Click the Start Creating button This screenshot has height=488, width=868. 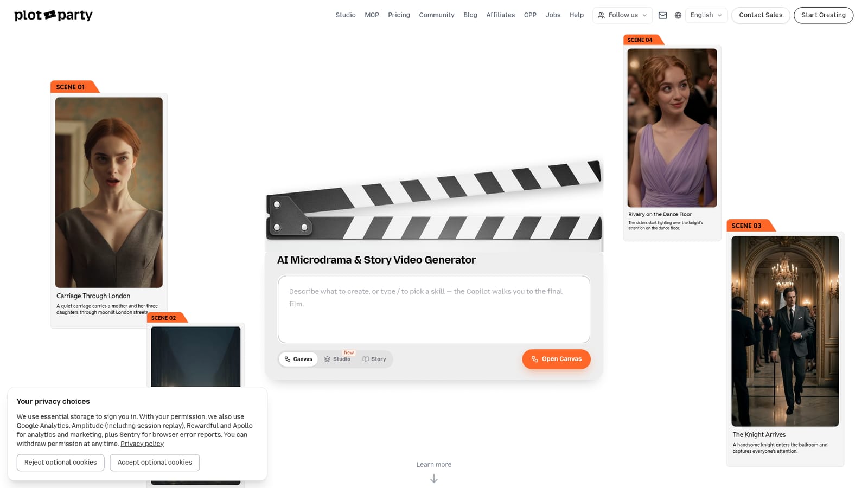tap(824, 15)
